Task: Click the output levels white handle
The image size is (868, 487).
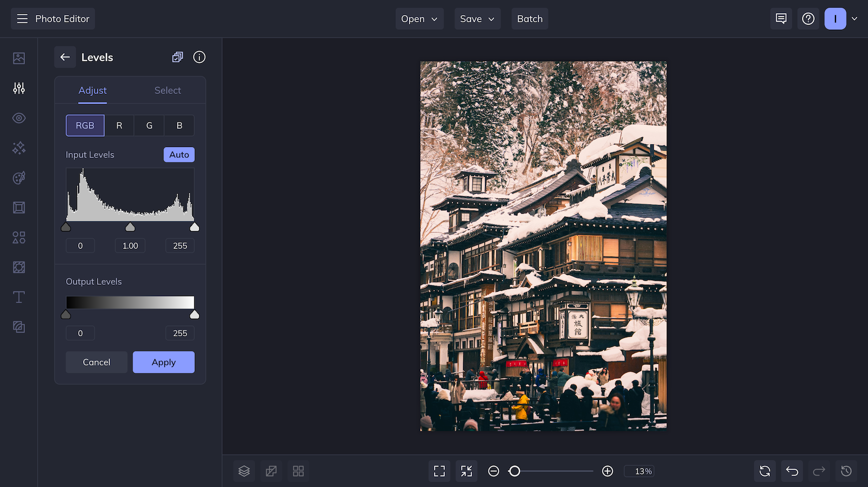Action: point(194,315)
